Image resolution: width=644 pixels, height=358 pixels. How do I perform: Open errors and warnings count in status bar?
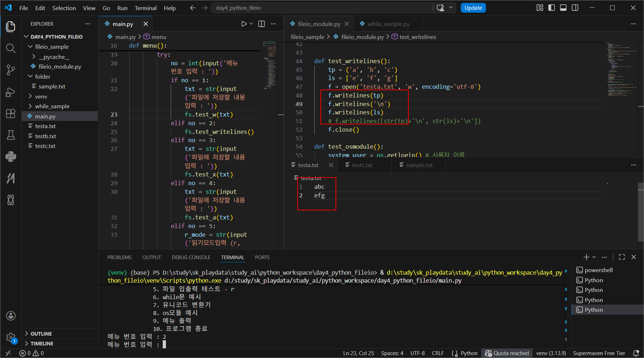[x=32, y=353]
